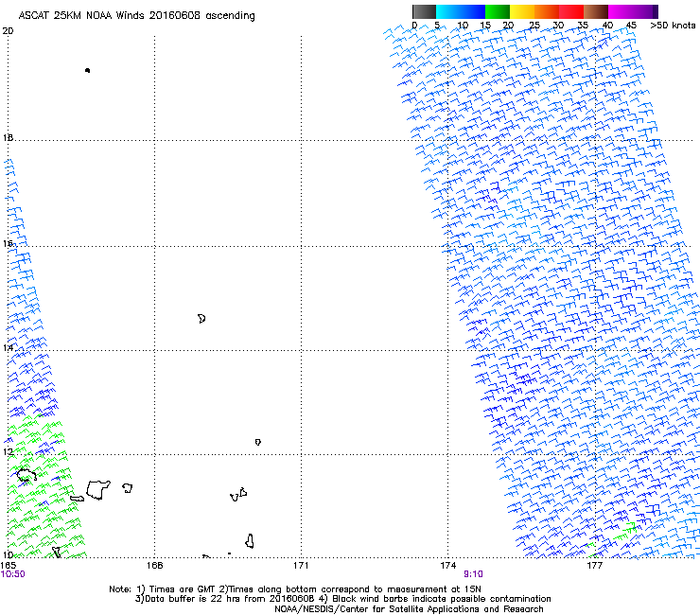The image size is (700, 615).
Task: Click the longitude label '168'
Action: (154, 566)
